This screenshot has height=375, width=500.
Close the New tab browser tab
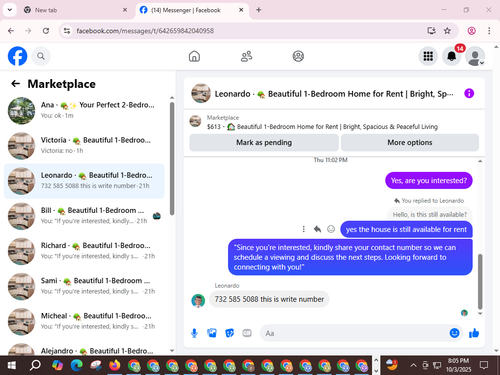coord(125,10)
